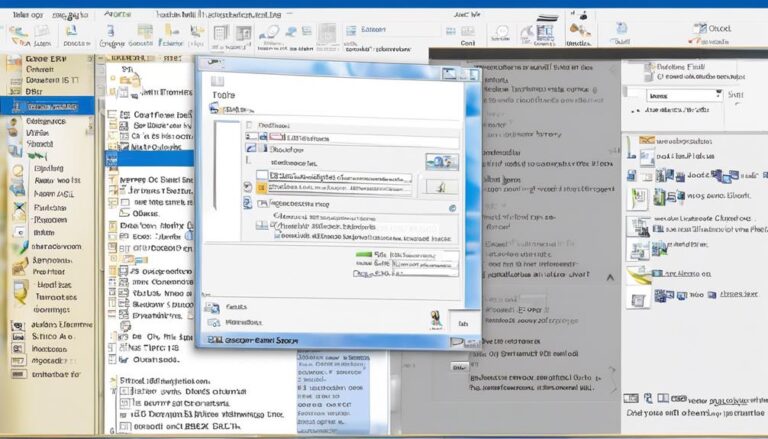Toggle the checkbox beside the long dialog text field
This screenshot has height=439, width=768.
pos(262,176)
